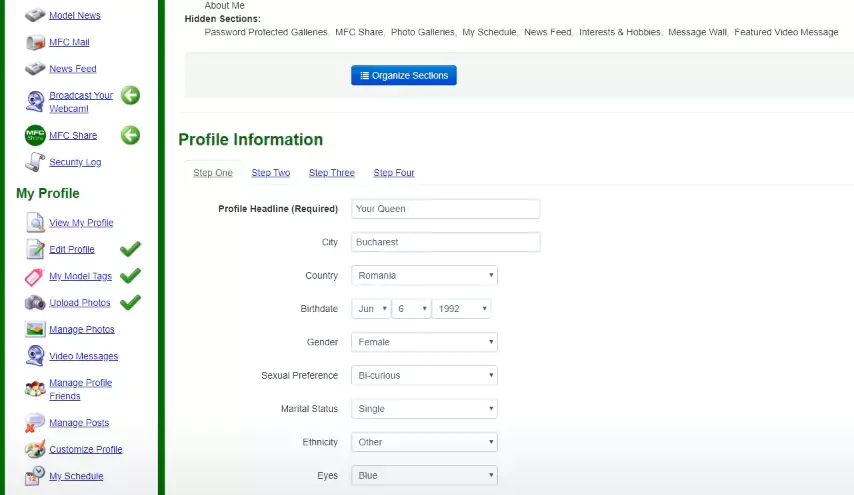Open the Security Log link
The height and width of the screenshot is (495, 854).
click(x=75, y=162)
